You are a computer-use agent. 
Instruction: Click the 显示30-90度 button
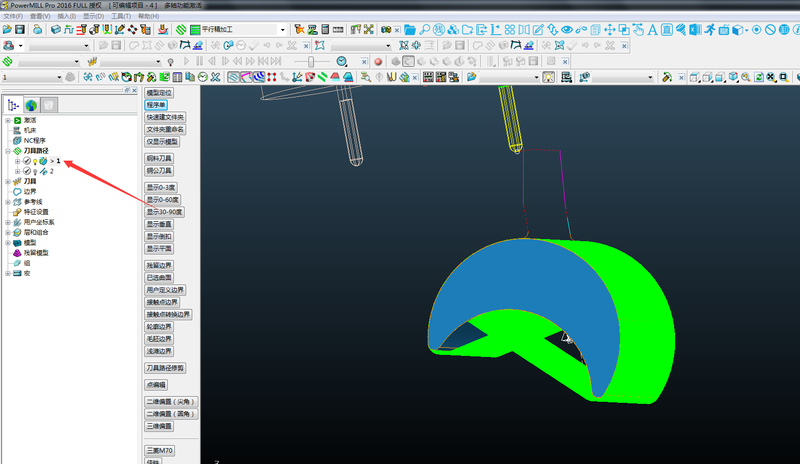coord(164,212)
